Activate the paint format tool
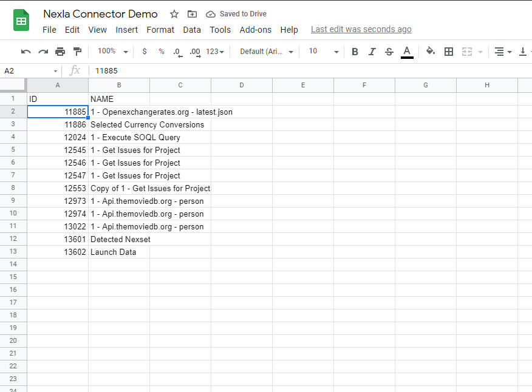The image size is (532, 392). tap(77, 52)
